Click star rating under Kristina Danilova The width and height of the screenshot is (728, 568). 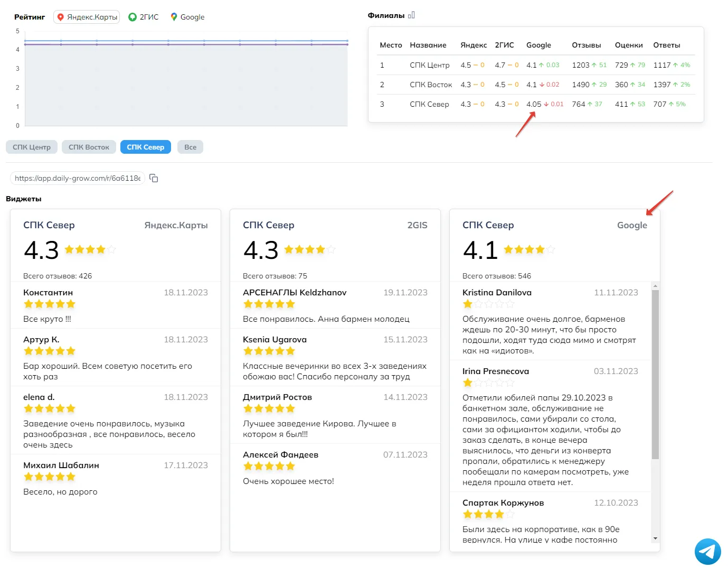(x=488, y=304)
